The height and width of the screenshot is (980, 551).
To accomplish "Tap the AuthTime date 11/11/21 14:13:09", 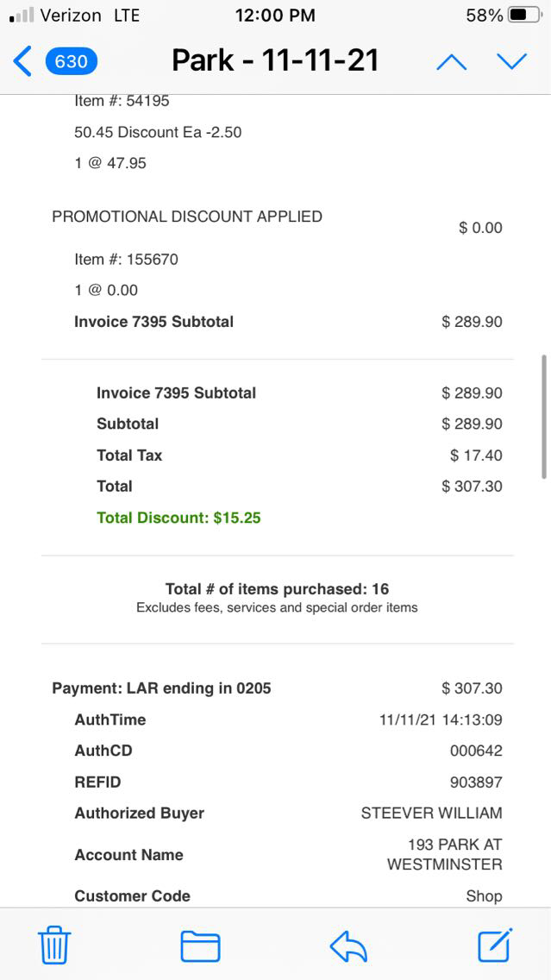I will point(441,719).
